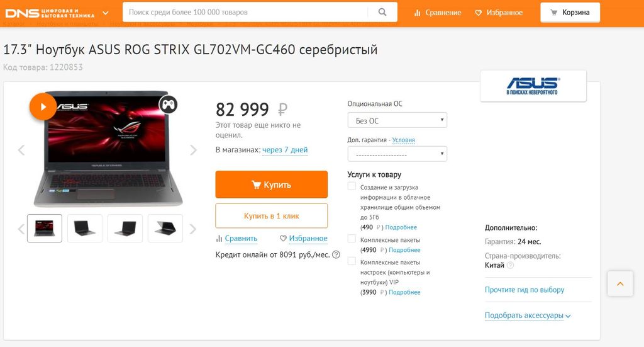Open Сравнение in the top header

coord(438,13)
